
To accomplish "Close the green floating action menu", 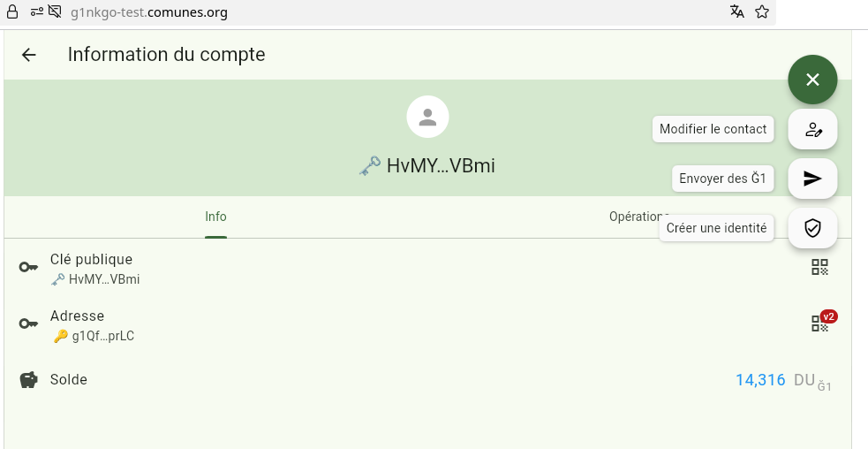I will pyautogui.click(x=812, y=80).
